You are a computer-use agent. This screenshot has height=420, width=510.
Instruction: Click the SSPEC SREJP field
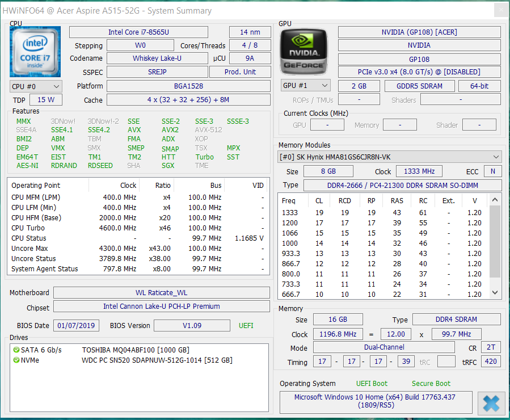157,72
